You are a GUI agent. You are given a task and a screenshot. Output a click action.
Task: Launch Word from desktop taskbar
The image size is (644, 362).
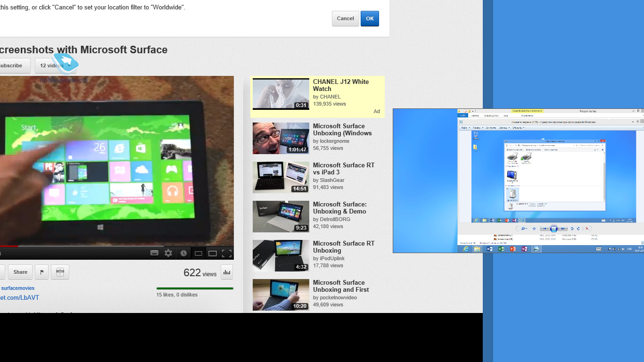(x=489, y=249)
